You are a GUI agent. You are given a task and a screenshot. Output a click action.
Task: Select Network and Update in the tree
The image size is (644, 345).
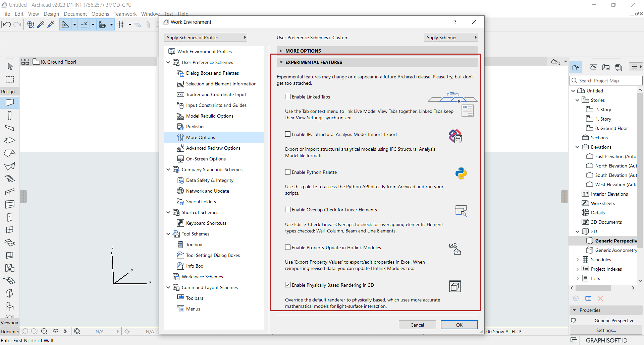tap(208, 191)
